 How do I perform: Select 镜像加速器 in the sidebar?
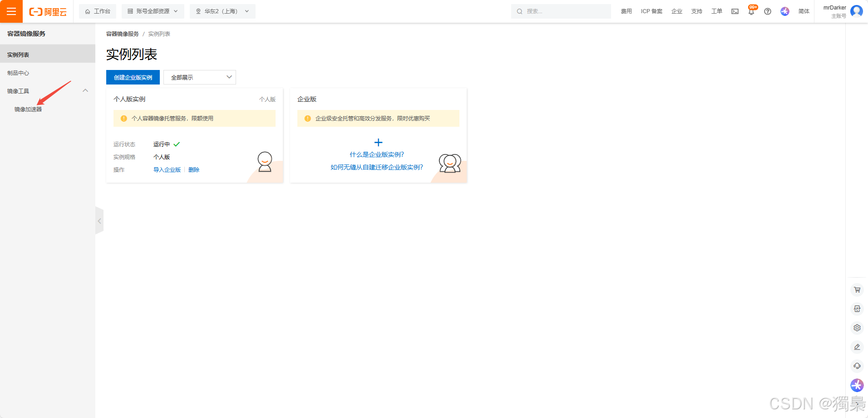point(28,109)
